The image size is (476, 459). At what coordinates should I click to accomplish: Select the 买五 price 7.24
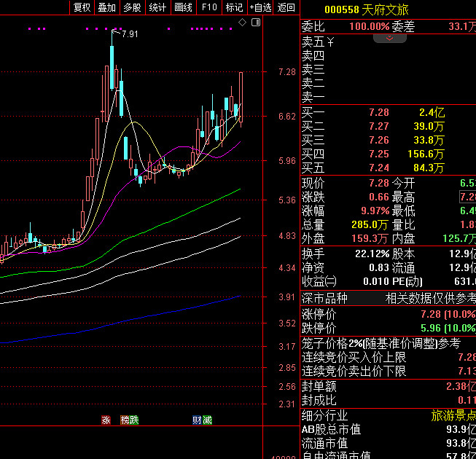pyautogui.click(x=379, y=168)
